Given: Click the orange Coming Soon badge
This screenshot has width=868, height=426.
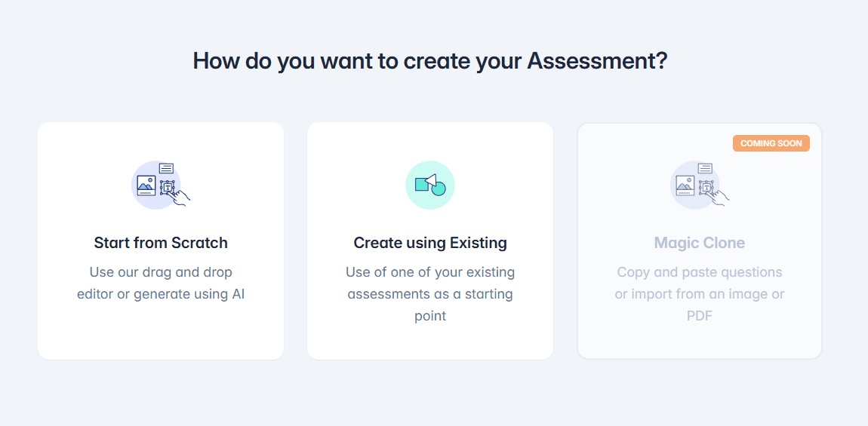Looking at the screenshot, I should pos(771,143).
